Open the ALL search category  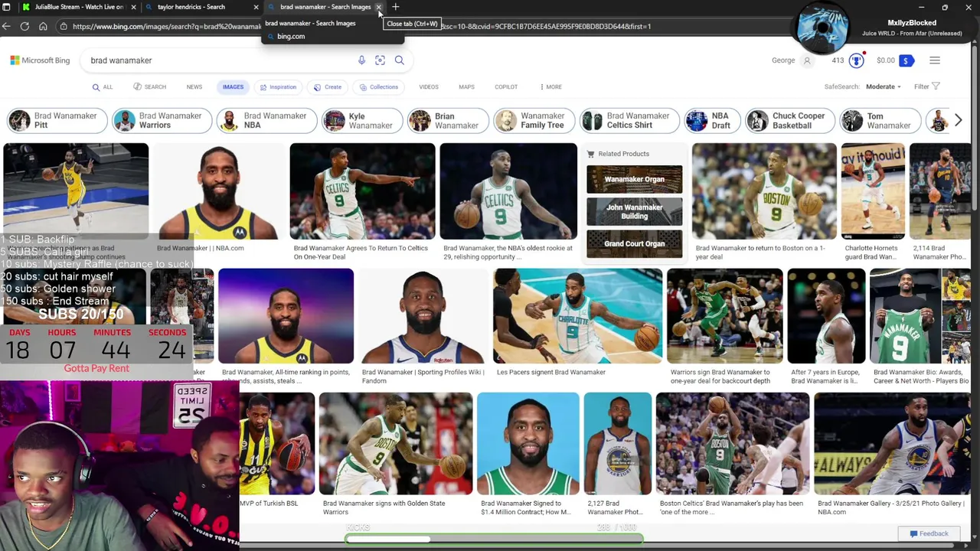click(x=103, y=87)
